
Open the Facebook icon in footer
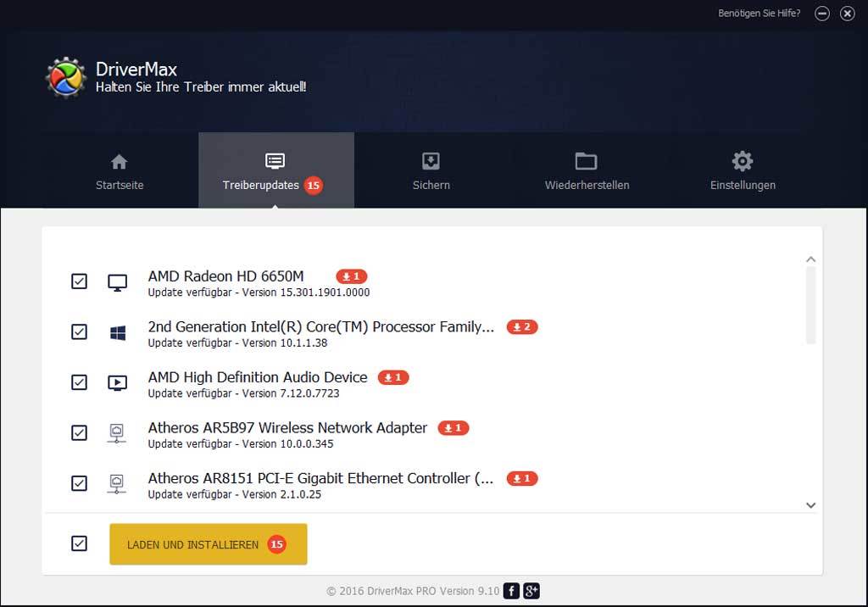point(511,591)
